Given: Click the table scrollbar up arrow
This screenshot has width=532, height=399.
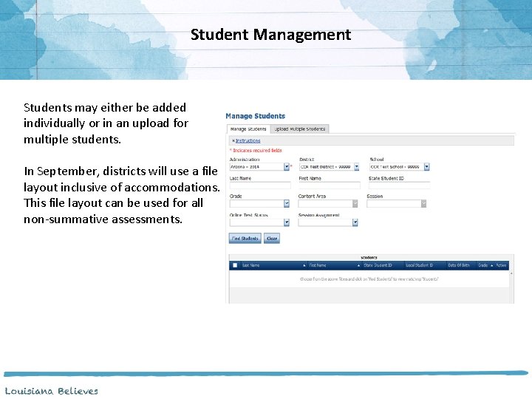Looking at the screenshot, I should (x=511, y=273).
